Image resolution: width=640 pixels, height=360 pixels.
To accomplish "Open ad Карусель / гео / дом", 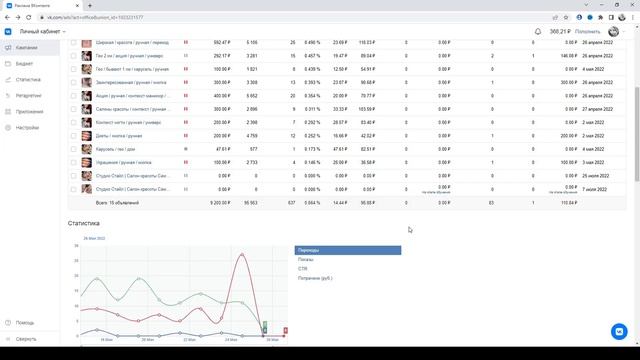I will pos(115,149).
